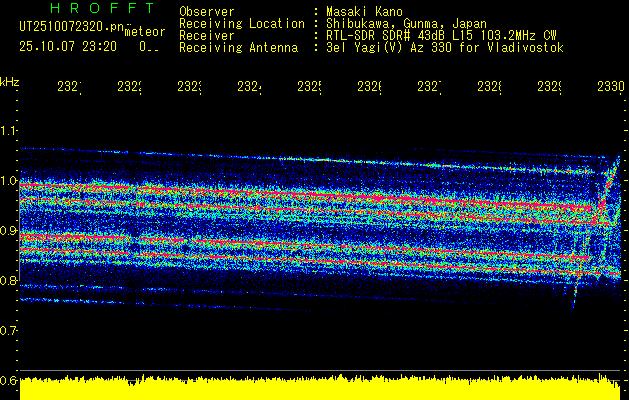This screenshot has height=400, width=629.
Task: Click the 1.0 kHz frequency axis label
Action: click(8, 181)
